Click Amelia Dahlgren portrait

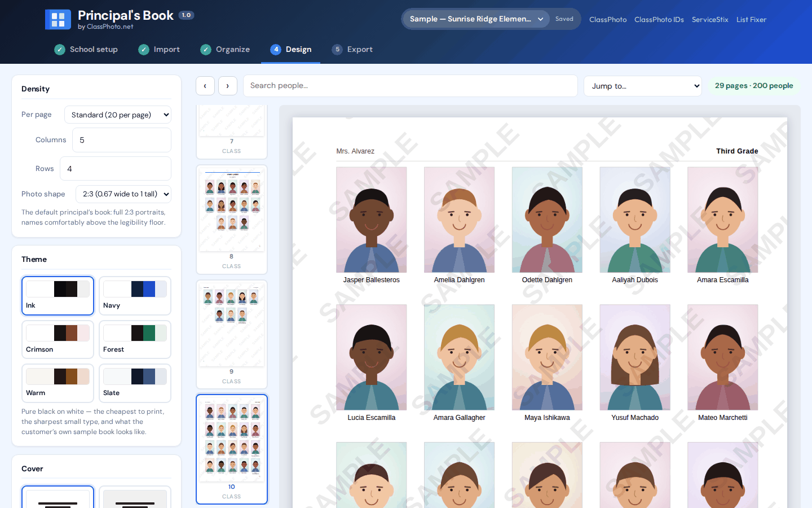pos(460,220)
